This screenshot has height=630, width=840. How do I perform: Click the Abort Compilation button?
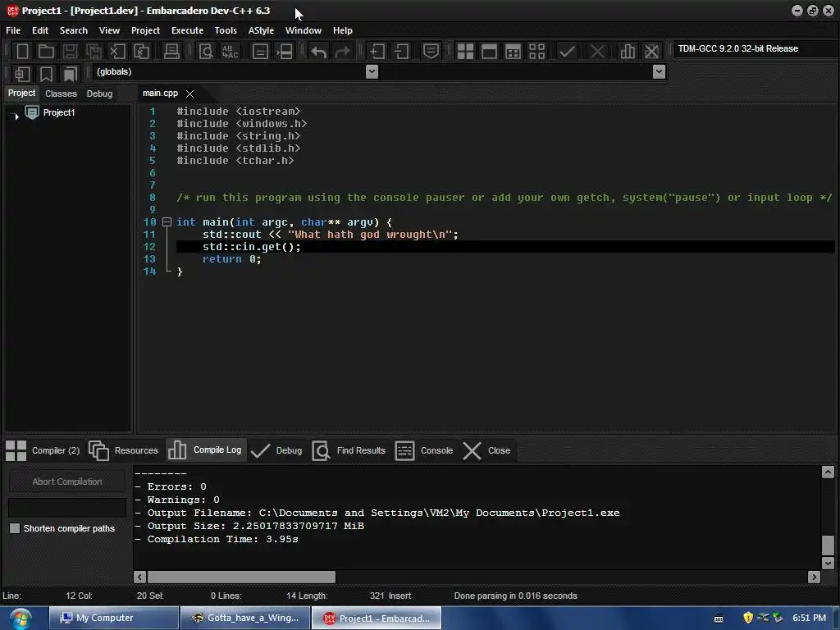click(67, 482)
